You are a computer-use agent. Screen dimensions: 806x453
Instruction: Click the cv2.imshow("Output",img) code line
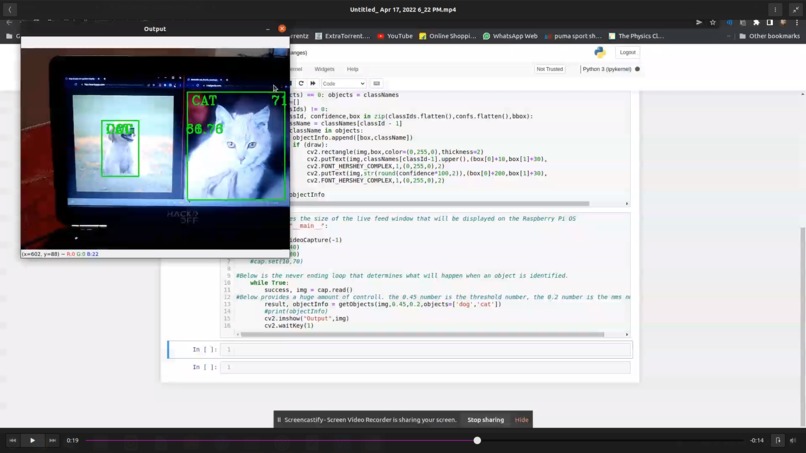306,318
